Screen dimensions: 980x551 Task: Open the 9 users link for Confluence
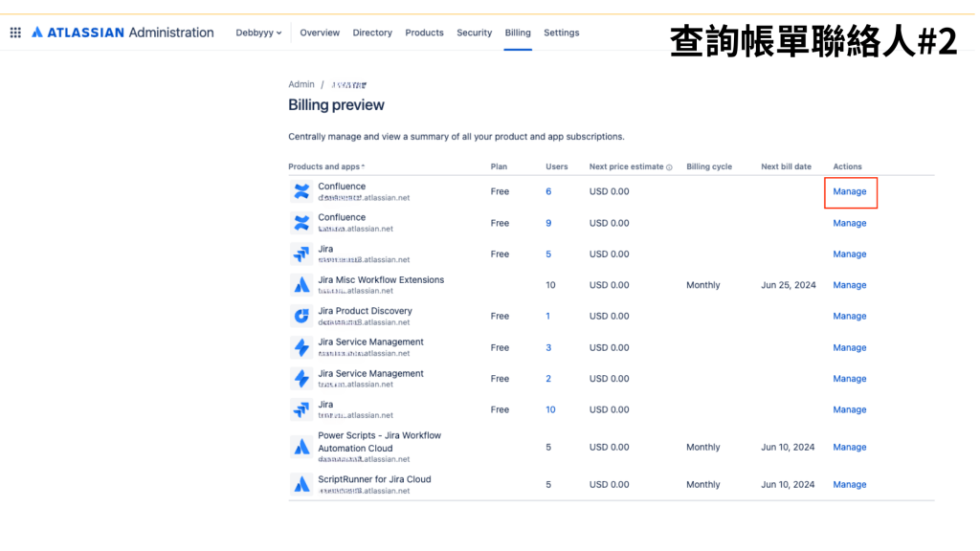pyautogui.click(x=548, y=223)
